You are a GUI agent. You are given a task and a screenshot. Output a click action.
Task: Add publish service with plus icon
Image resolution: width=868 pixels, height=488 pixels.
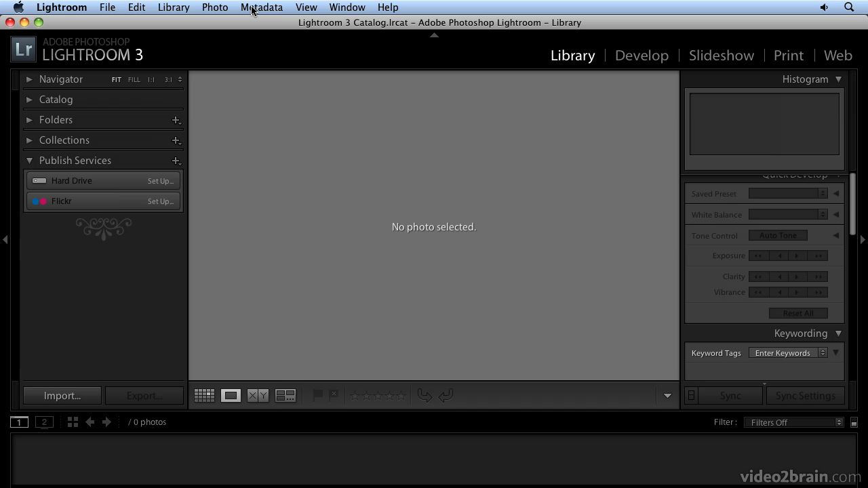tap(176, 161)
